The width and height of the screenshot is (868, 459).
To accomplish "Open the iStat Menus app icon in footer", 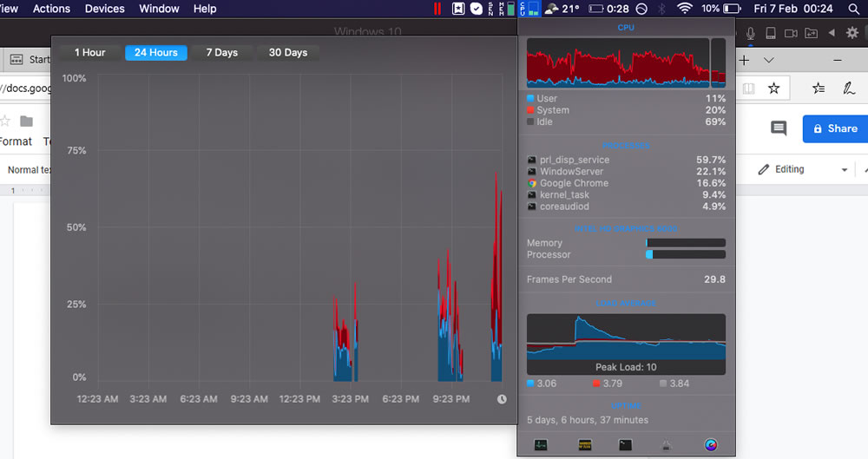I will [711, 444].
